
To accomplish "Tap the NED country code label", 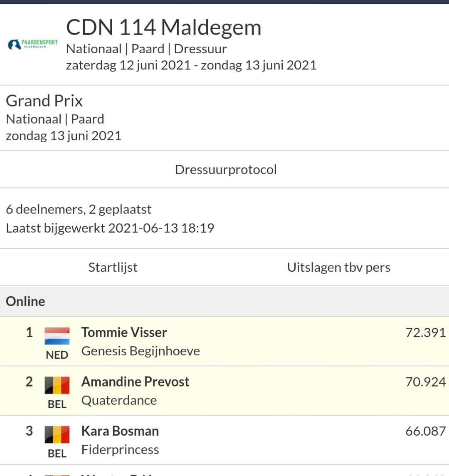I will click(57, 355).
